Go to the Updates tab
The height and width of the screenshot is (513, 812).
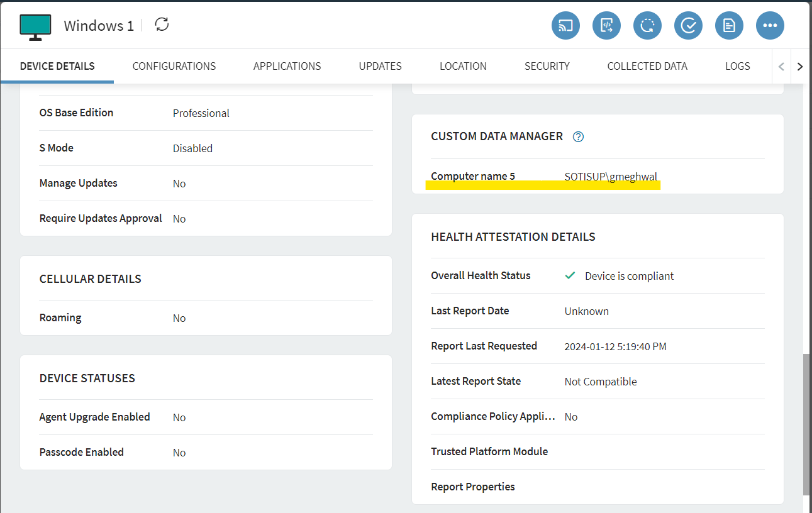coord(380,66)
